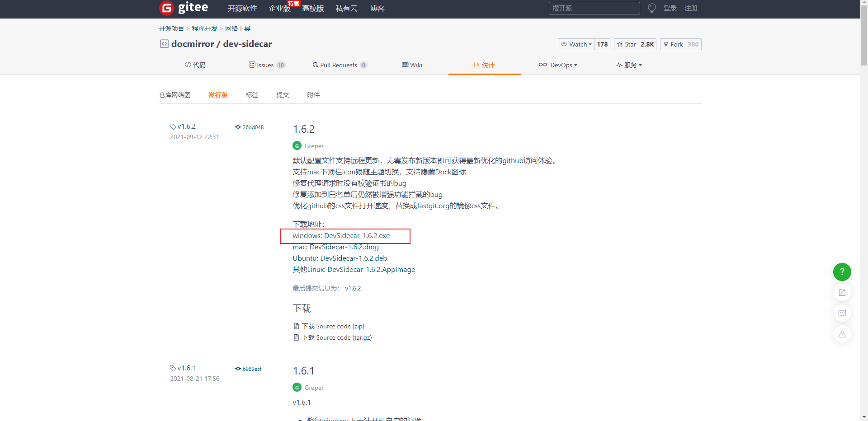This screenshot has width=868, height=421.
Task: Click the Greper avatar under release 1.6.2
Action: (x=297, y=146)
